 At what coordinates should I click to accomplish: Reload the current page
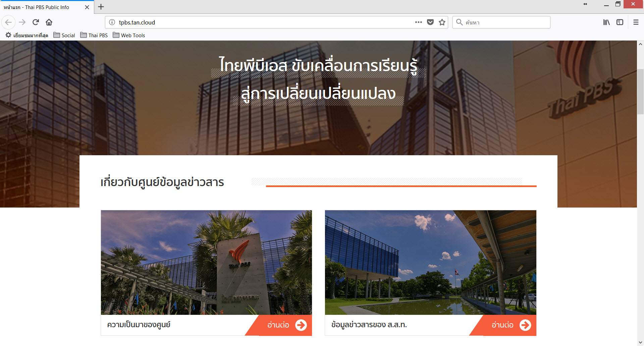[36, 22]
